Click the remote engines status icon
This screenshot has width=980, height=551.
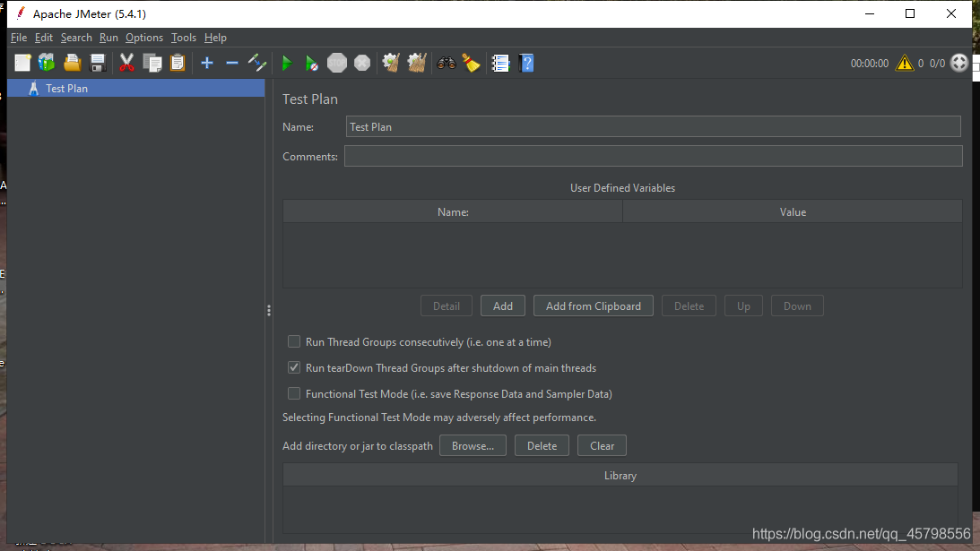(958, 63)
